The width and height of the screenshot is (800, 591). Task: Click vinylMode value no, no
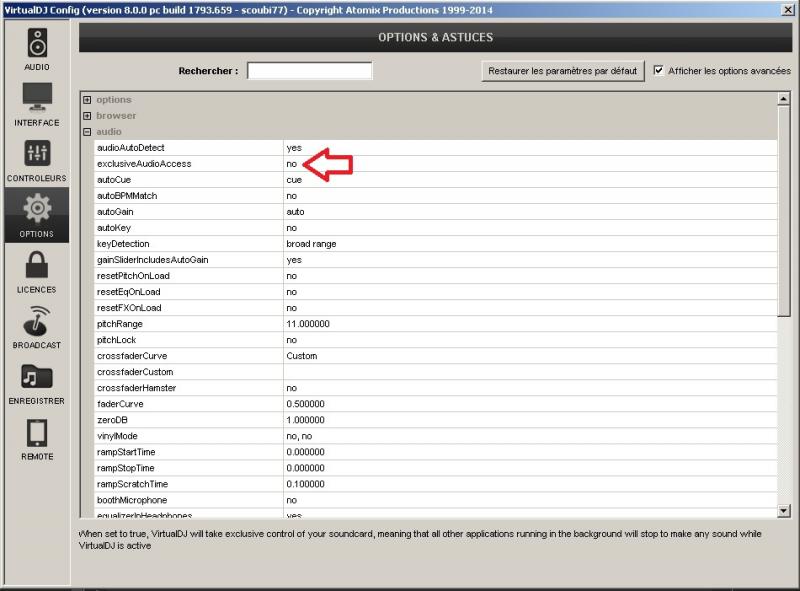click(x=299, y=436)
